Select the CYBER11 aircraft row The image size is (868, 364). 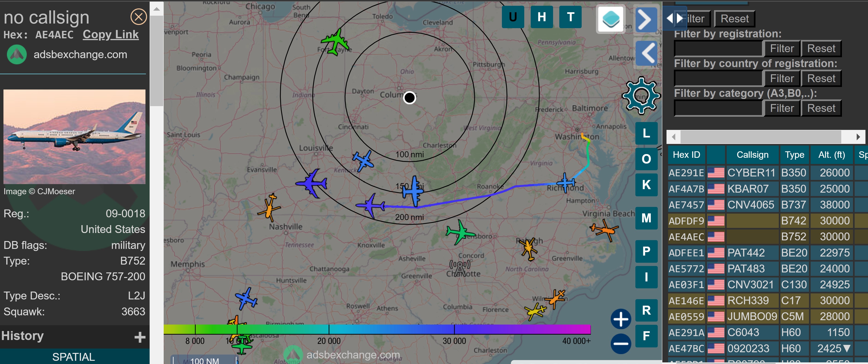(x=767, y=173)
